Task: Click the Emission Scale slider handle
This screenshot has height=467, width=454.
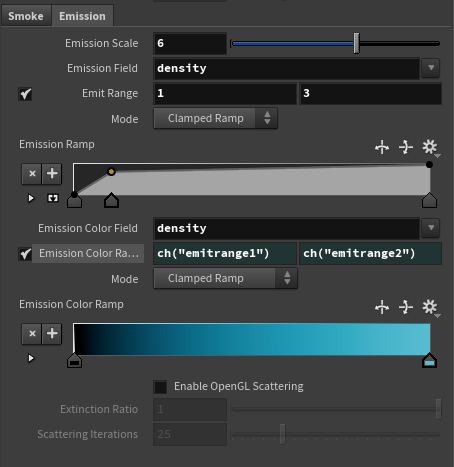Action: 357,43
